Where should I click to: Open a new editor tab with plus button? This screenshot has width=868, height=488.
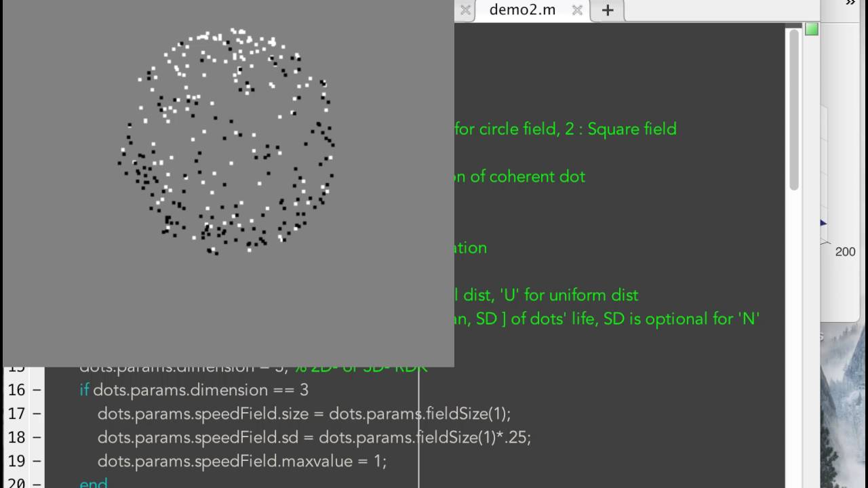coord(608,10)
